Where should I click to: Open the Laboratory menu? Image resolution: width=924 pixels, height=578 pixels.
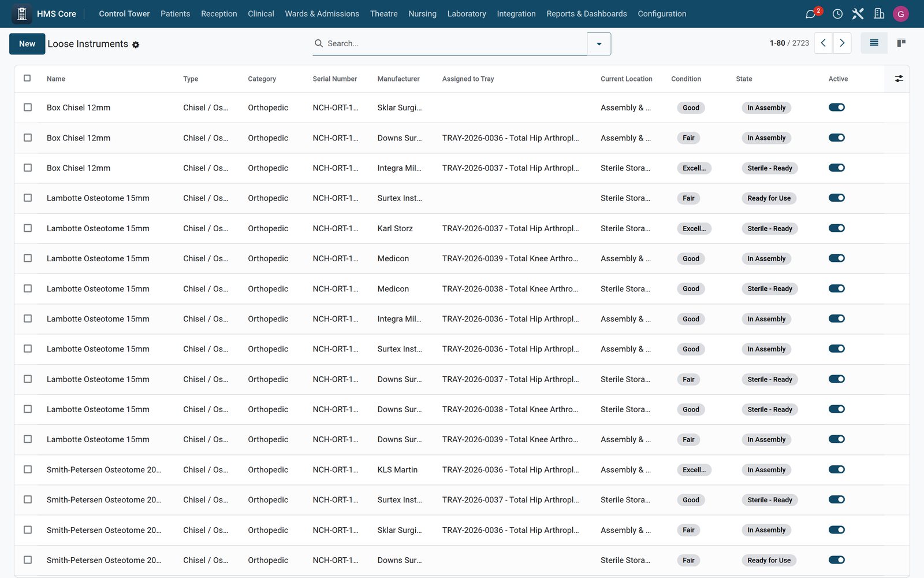(467, 14)
